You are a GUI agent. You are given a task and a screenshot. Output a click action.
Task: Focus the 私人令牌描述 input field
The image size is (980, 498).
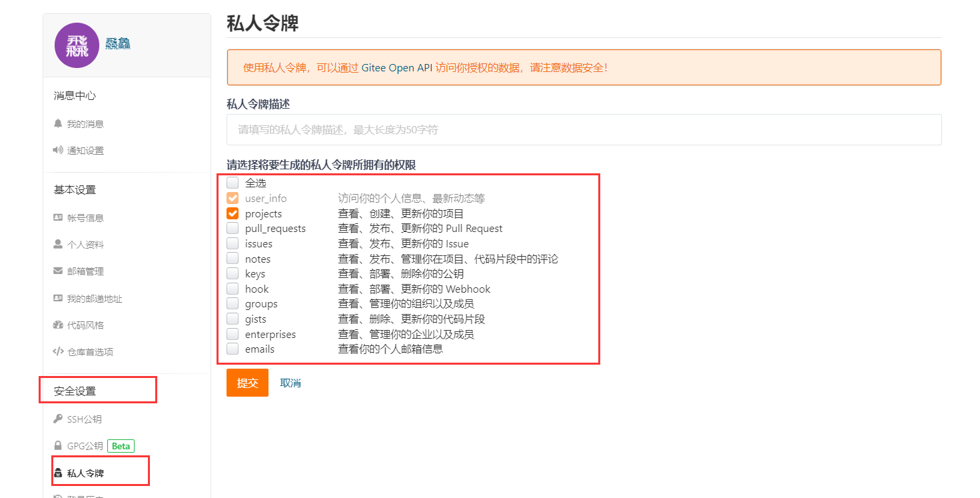tap(584, 129)
